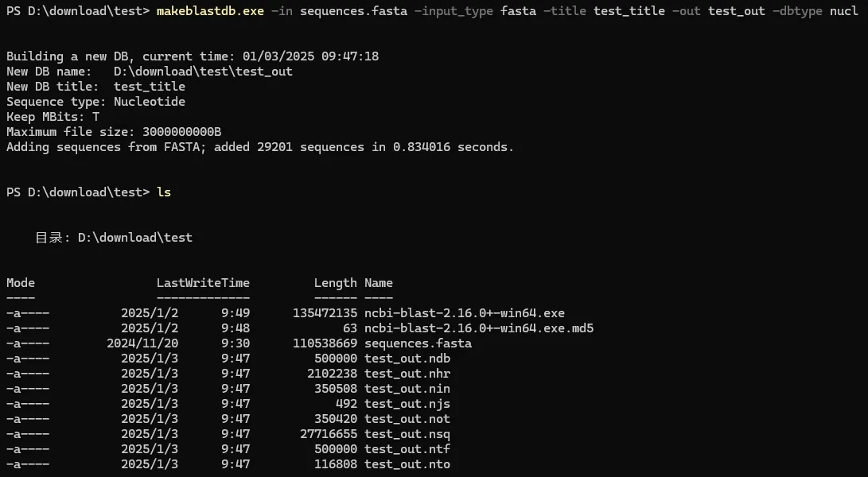
Task: Click the makeblastdb.exe command text
Action: tap(210, 11)
